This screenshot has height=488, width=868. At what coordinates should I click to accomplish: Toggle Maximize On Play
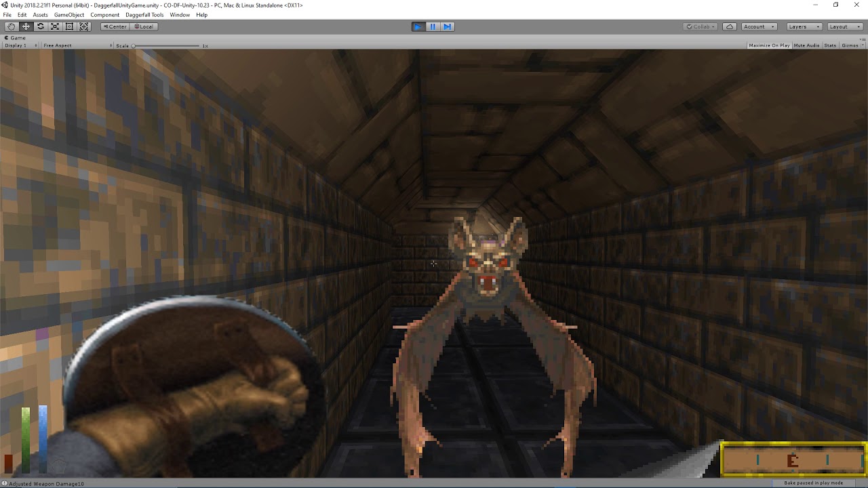[x=769, y=45]
